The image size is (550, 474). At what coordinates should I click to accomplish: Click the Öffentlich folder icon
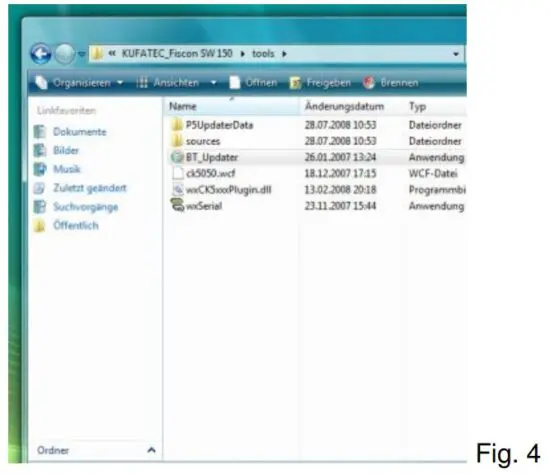click(40, 226)
